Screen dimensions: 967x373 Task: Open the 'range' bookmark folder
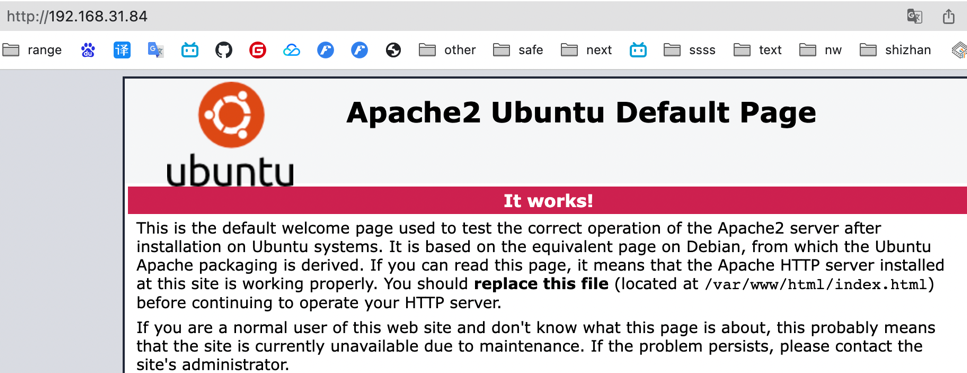pos(32,50)
